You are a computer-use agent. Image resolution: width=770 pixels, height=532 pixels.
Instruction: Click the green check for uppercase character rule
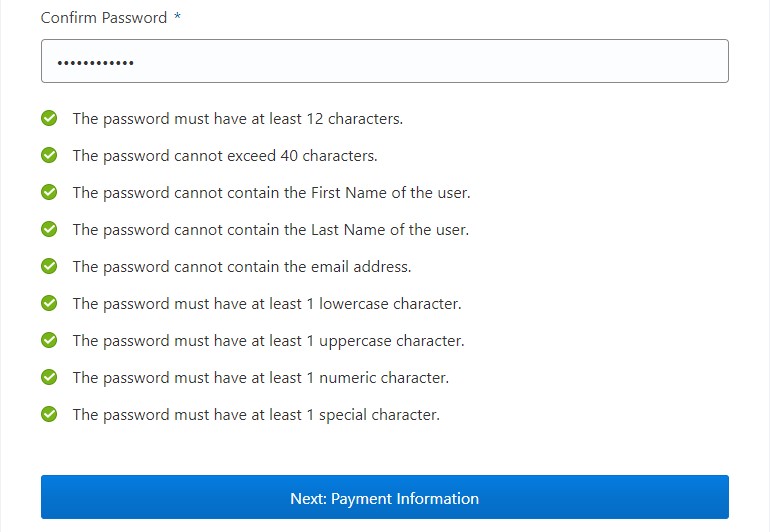coord(49,341)
